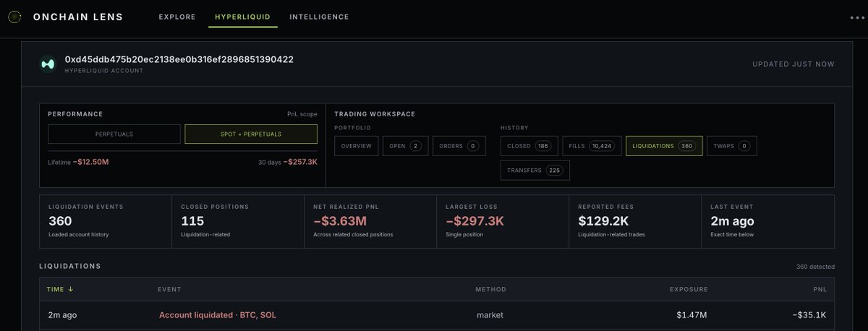Image resolution: width=868 pixels, height=331 pixels.
Task: Toggle PnL scope to Perpetuals
Action: tap(114, 134)
